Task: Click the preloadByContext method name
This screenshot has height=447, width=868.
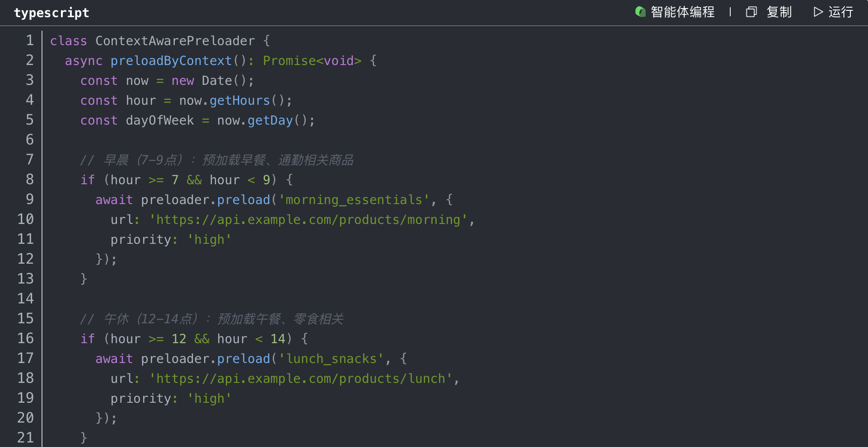Action: [171, 61]
